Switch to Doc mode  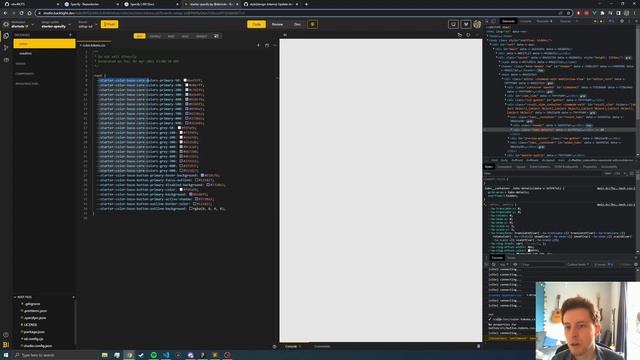297,24
